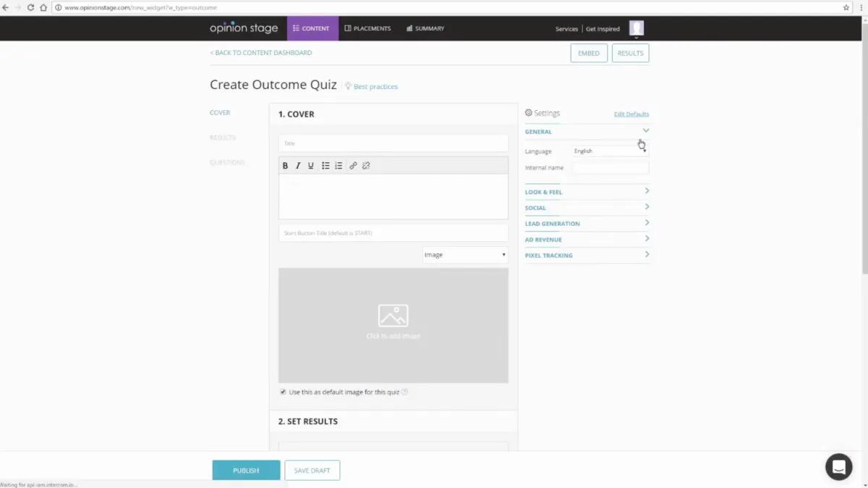Switch to the Content tab

tap(312, 28)
